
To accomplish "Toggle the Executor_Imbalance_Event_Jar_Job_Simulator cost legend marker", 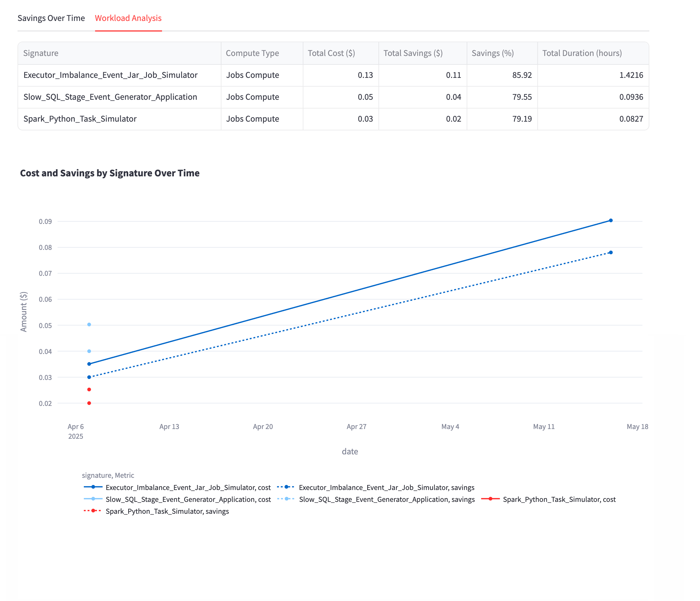I will point(93,487).
